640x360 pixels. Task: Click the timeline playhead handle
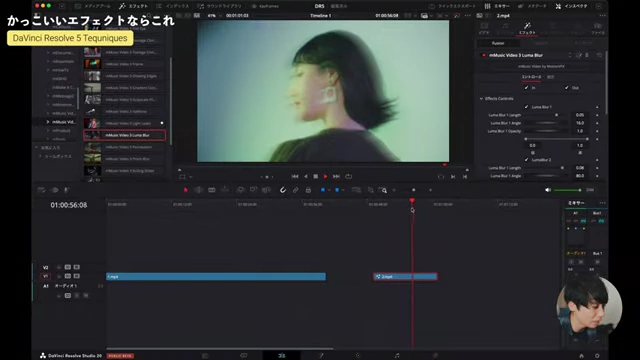pos(412,200)
